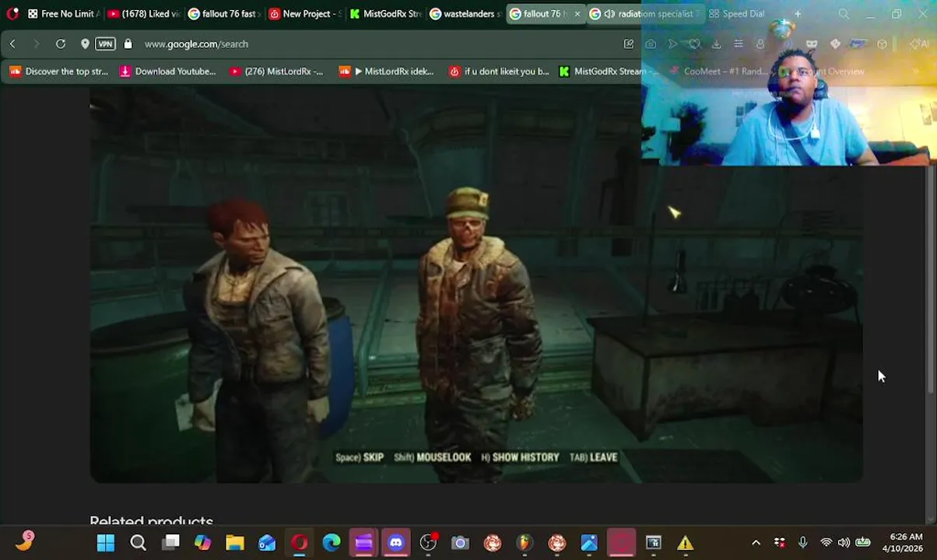Viewport: 937px width, 560px height.
Task: Switch to the MistGodRx Stream tab
Action: point(386,14)
